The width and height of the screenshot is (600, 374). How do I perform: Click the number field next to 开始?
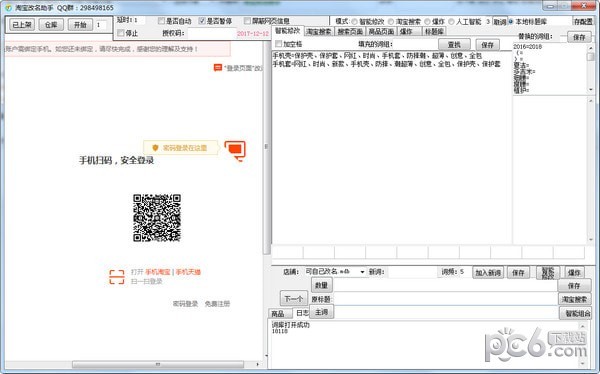point(101,25)
